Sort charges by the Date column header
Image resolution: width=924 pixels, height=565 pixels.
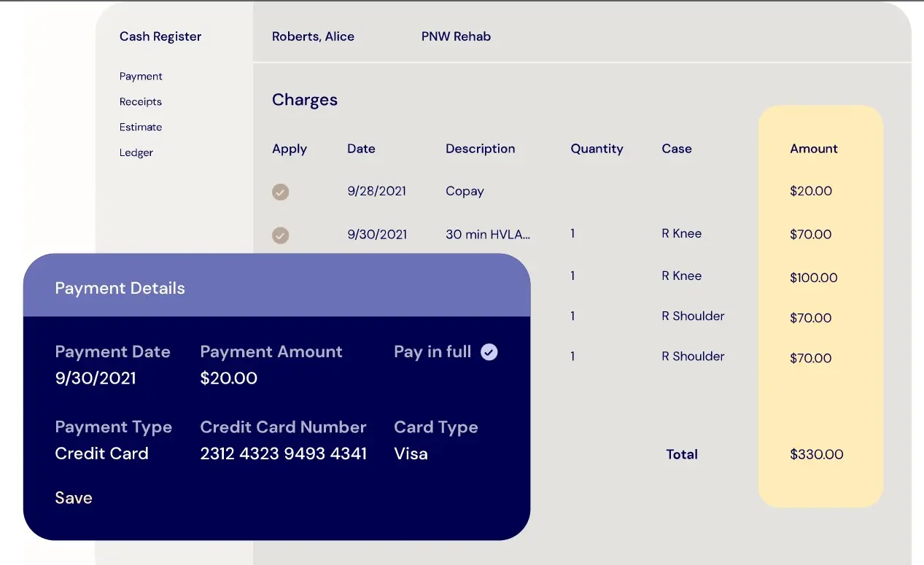pos(361,149)
